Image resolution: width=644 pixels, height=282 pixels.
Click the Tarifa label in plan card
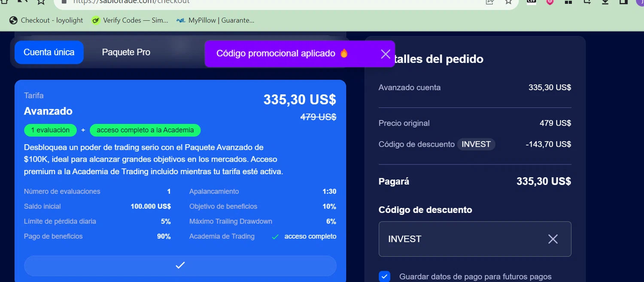click(x=33, y=96)
